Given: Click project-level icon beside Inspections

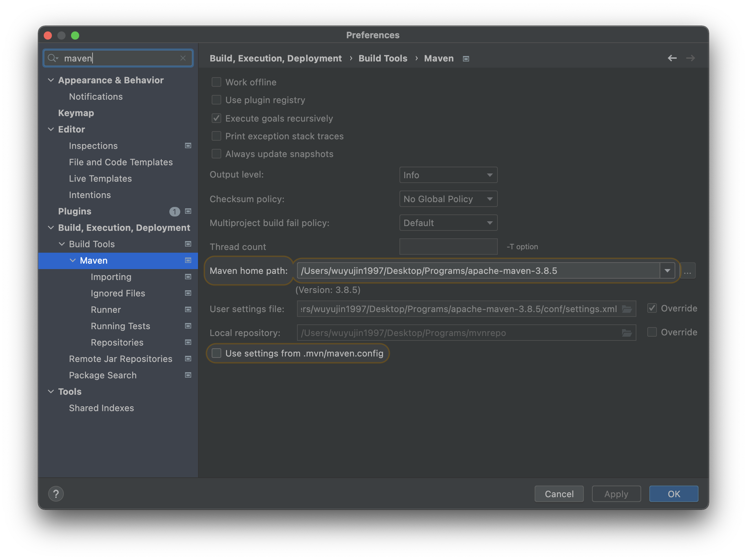Looking at the screenshot, I should pyautogui.click(x=188, y=146).
